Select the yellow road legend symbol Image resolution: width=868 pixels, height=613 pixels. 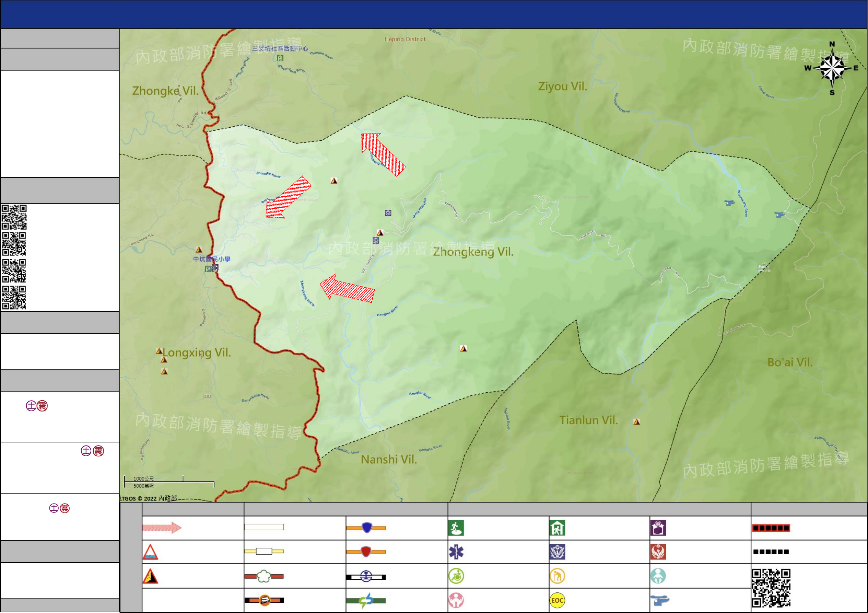pos(264,551)
